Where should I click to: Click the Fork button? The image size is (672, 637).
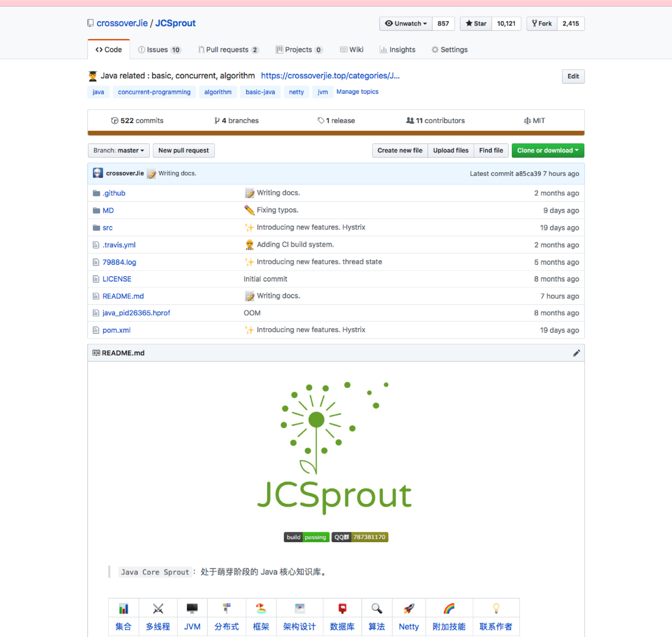tap(542, 23)
